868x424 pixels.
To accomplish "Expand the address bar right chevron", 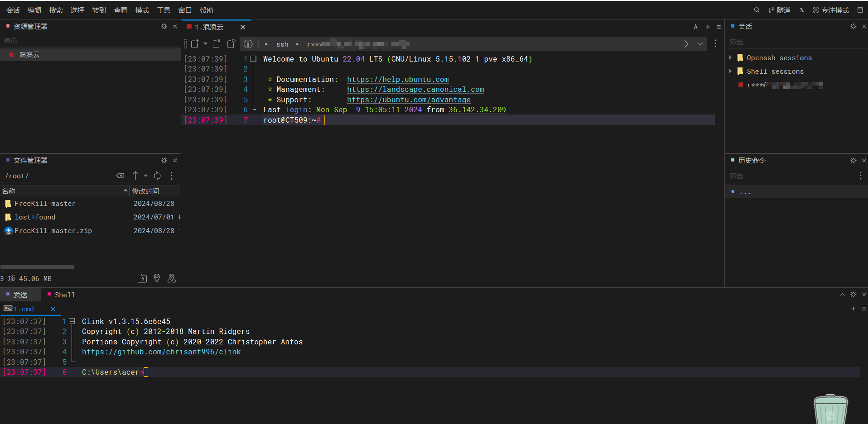I will [x=686, y=44].
